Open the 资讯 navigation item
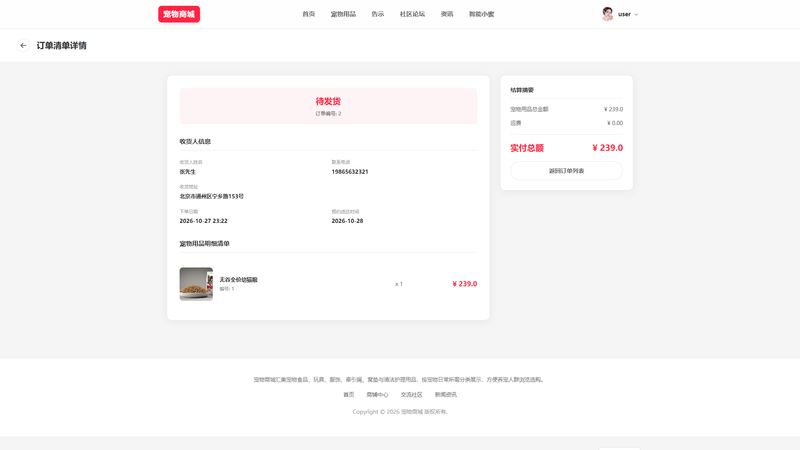The image size is (800, 450). tap(447, 14)
